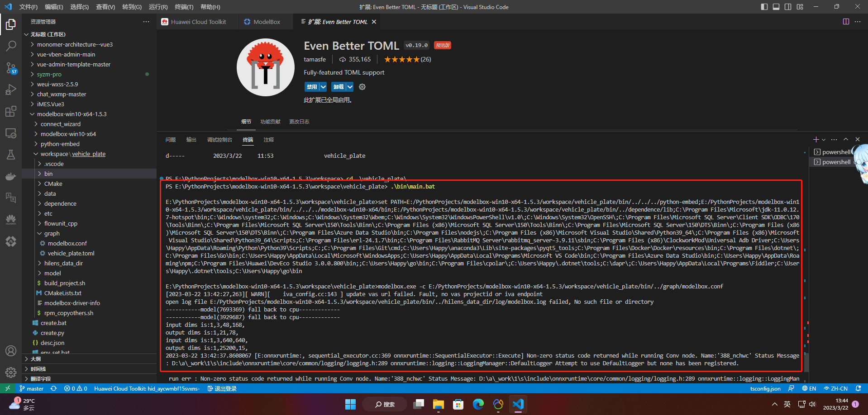Open the 禁用 button dropdown arrow

[x=323, y=87]
